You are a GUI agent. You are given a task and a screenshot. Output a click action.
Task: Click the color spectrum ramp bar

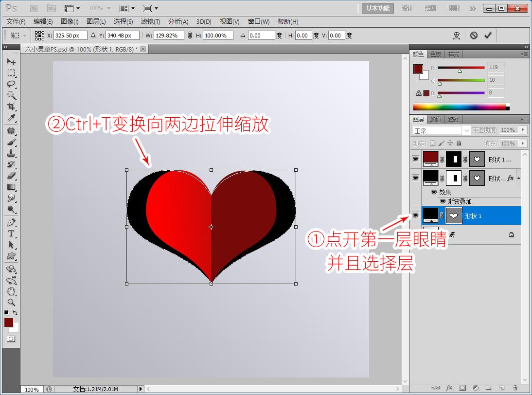coord(461,107)
